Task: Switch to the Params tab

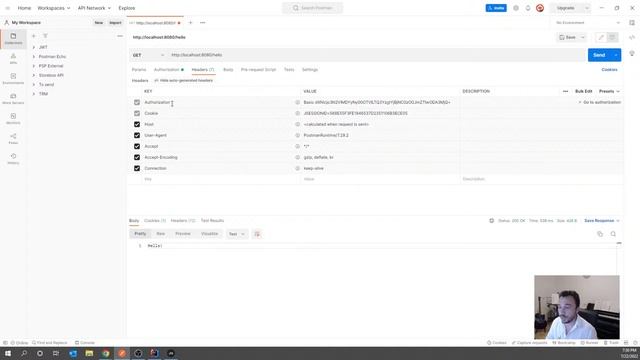Action: tap(139, 70)
